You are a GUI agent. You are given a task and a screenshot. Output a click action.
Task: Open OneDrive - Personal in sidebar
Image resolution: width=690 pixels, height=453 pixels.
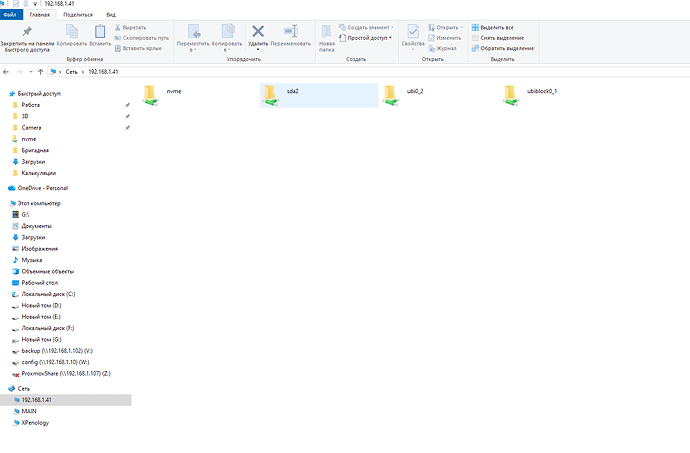pos(42,188)
